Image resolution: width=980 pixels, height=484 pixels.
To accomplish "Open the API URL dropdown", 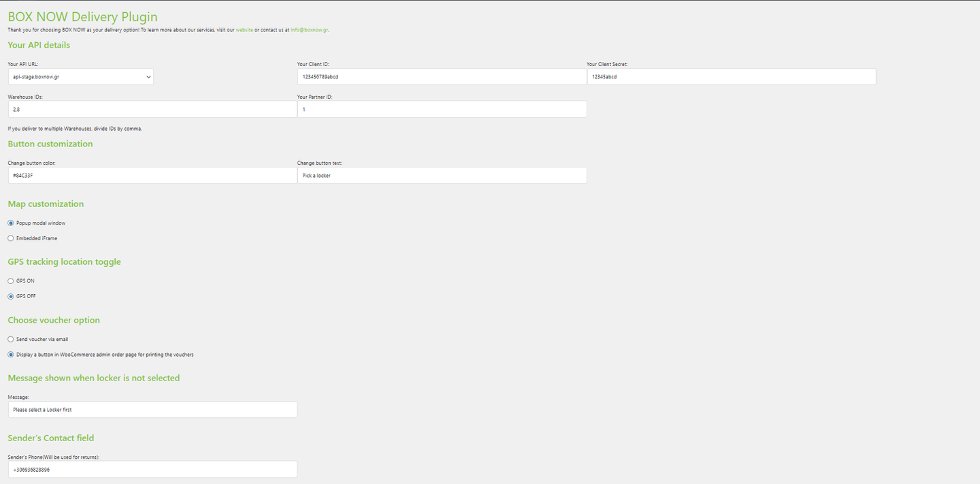I will coord(81,77).
